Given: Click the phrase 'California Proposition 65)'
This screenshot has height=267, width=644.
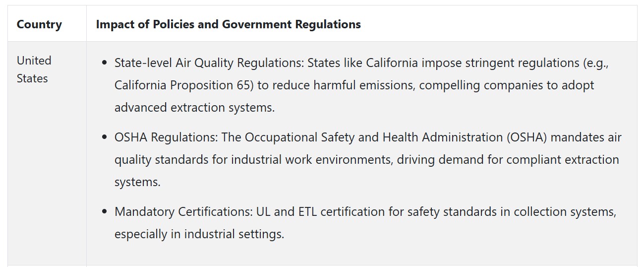Looking at the screenshot, I should [x=184, y=85].
